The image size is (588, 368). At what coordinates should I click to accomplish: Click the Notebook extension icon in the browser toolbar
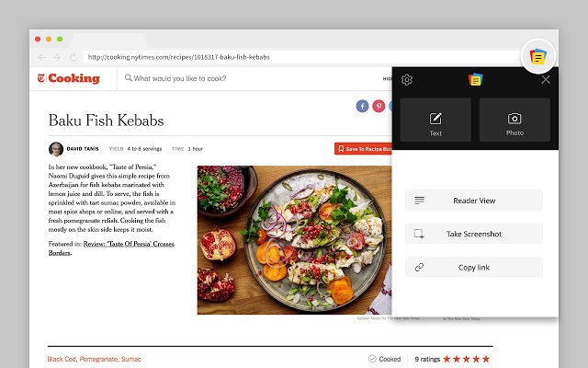pos(538,56)
